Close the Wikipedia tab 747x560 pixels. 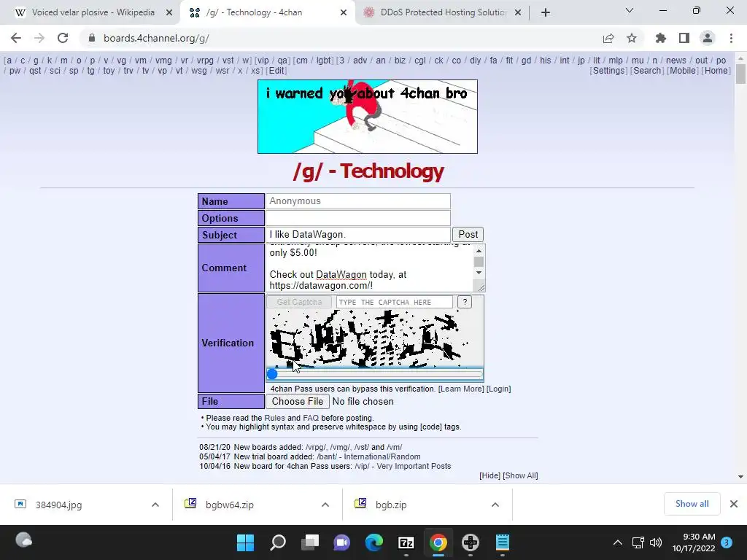point(169,13)
